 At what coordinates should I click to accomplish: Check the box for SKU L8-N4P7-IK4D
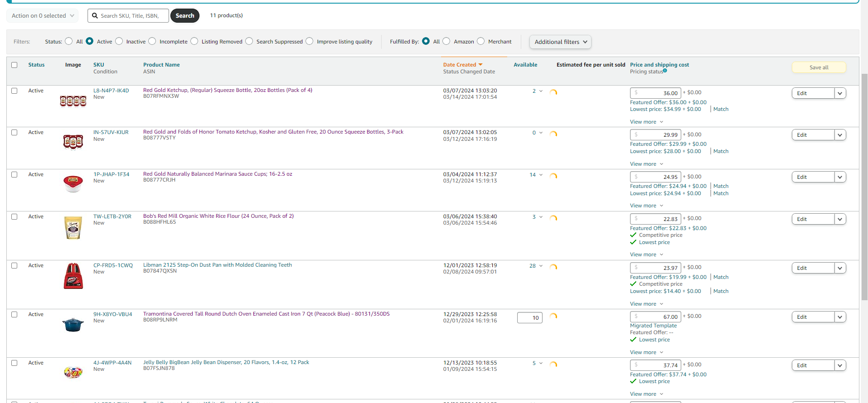coord(15,91)
